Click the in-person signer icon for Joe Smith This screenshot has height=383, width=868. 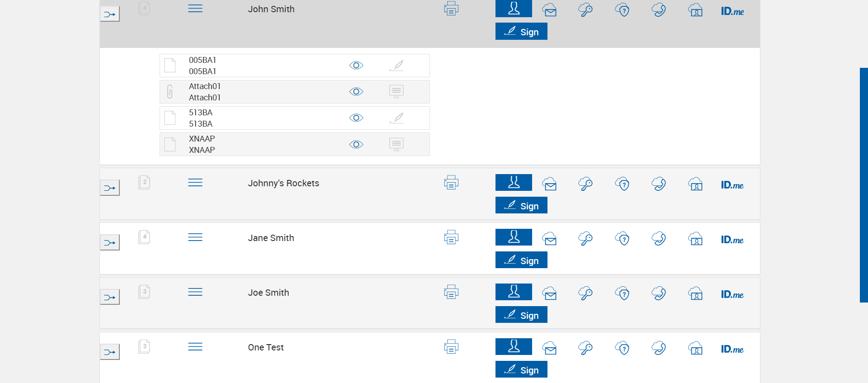click(x=514, y=292)
